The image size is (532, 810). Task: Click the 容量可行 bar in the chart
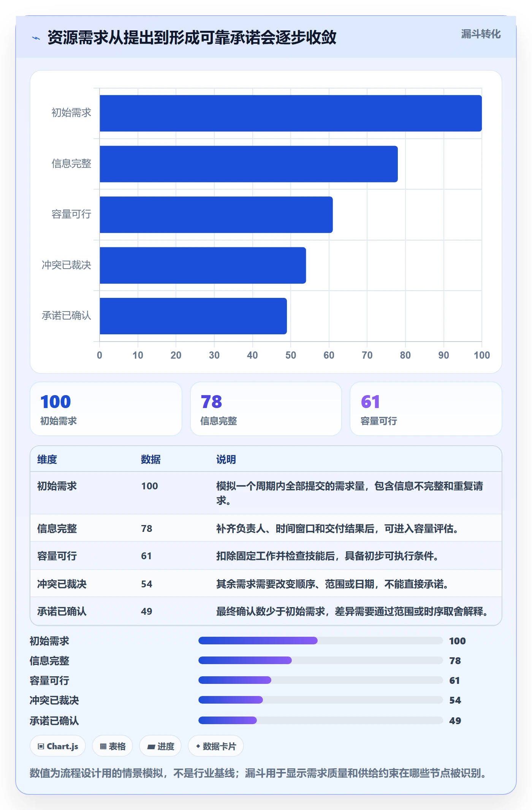(216, 215)
